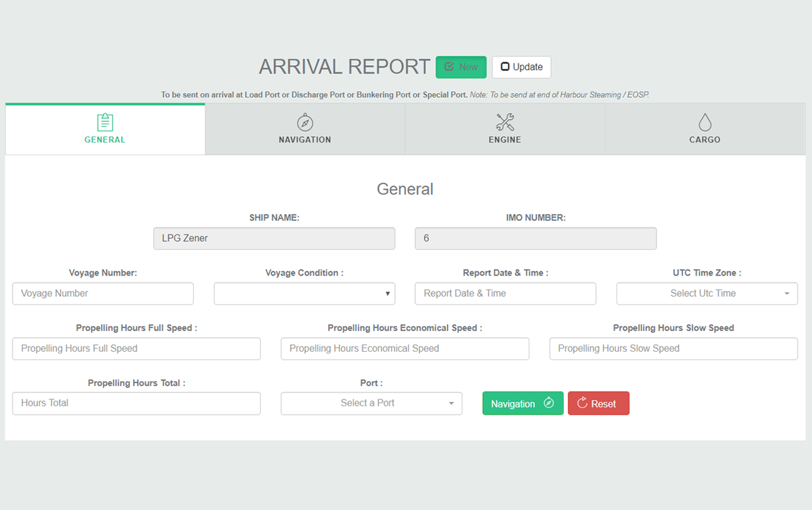Click the circular arrow icon on Reset

click(x=582, y=403)
